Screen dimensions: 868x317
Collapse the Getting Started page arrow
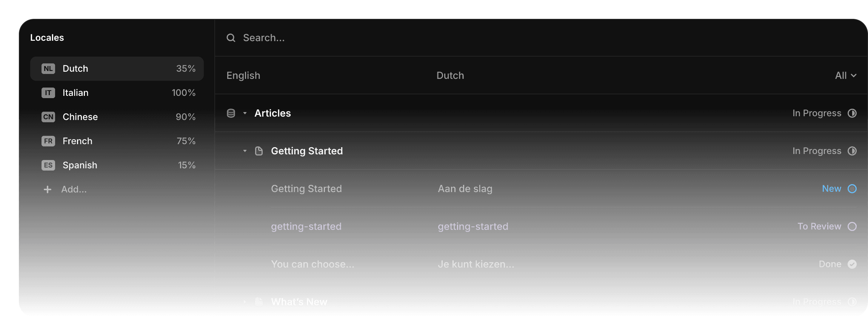tap(245, 151)
